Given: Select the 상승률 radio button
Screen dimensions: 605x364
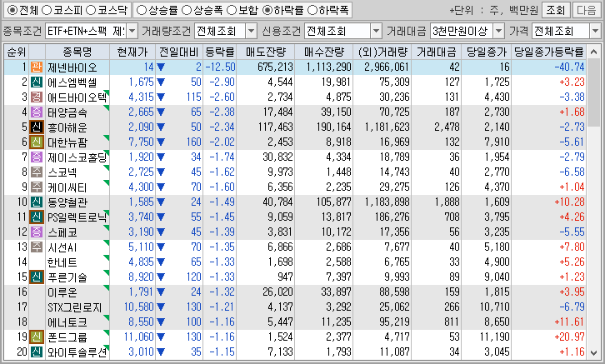Looking at the screenshot, I should pyautogui.click(x=142, y=10).
